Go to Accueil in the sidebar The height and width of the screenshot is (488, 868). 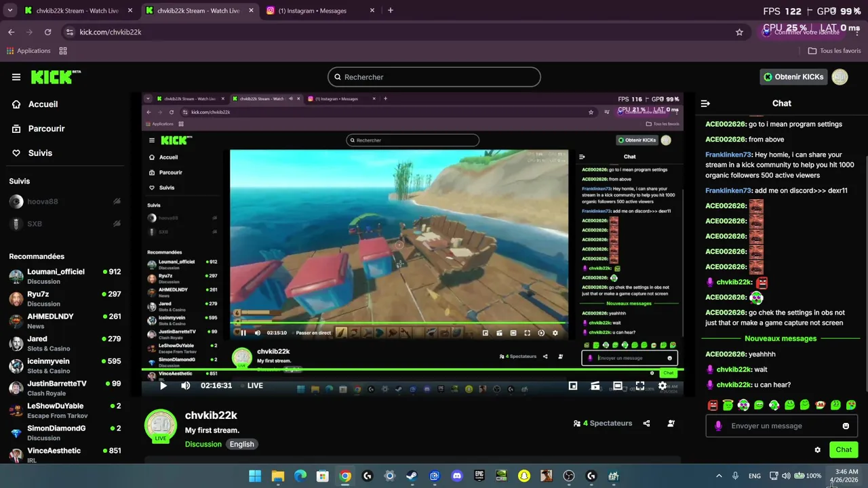click(x=43, y=104)
